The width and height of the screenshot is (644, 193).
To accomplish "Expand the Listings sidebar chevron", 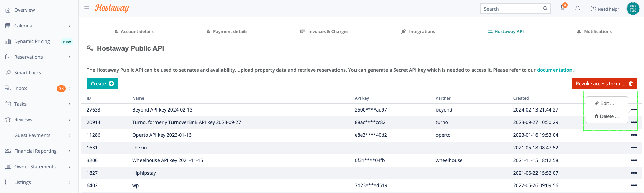I will [69, 182].
